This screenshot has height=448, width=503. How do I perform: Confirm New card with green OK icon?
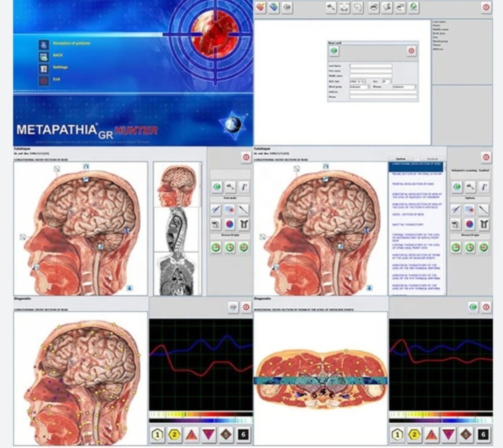pyautogui.click(x=334, y=51)
